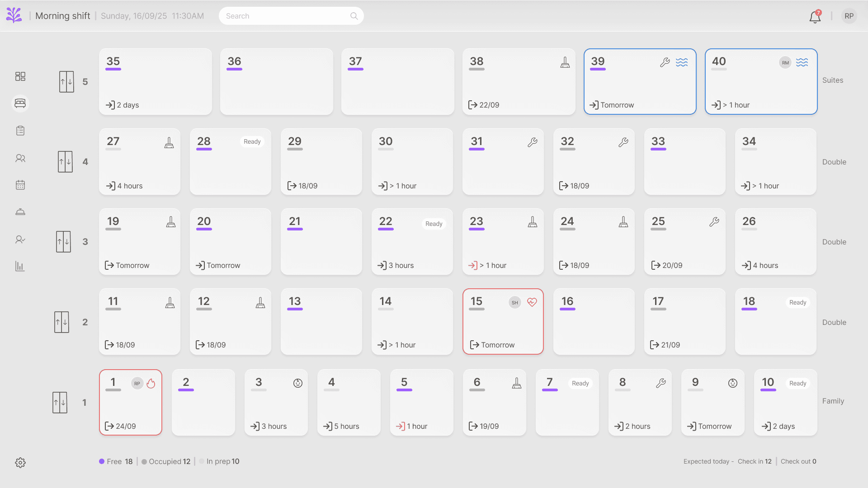Screen dimensions: 868x488
Task: Click the maintenance wrench icon on room 39
Action: point(665,62)
